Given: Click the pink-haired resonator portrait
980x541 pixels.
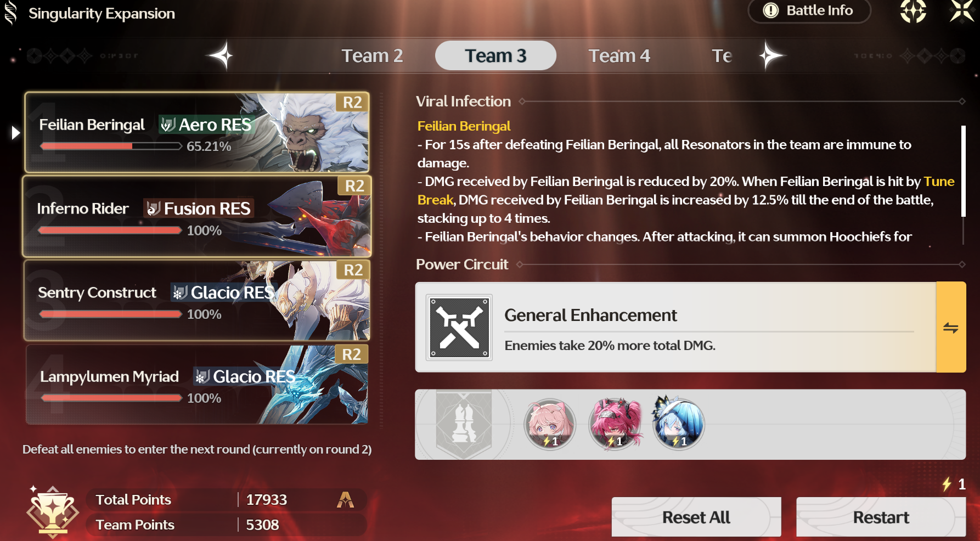Looking at the screenshot, I should (550, 425).
